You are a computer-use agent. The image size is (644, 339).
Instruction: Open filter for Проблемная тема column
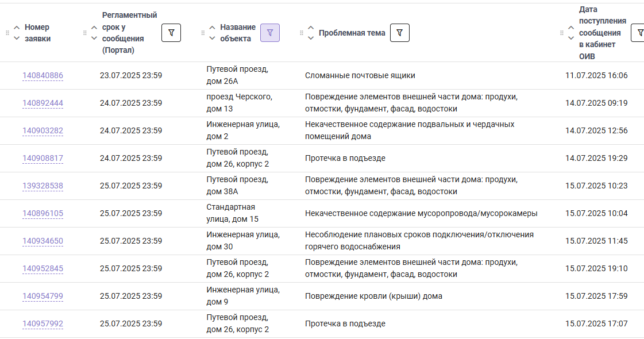[400, 33]
